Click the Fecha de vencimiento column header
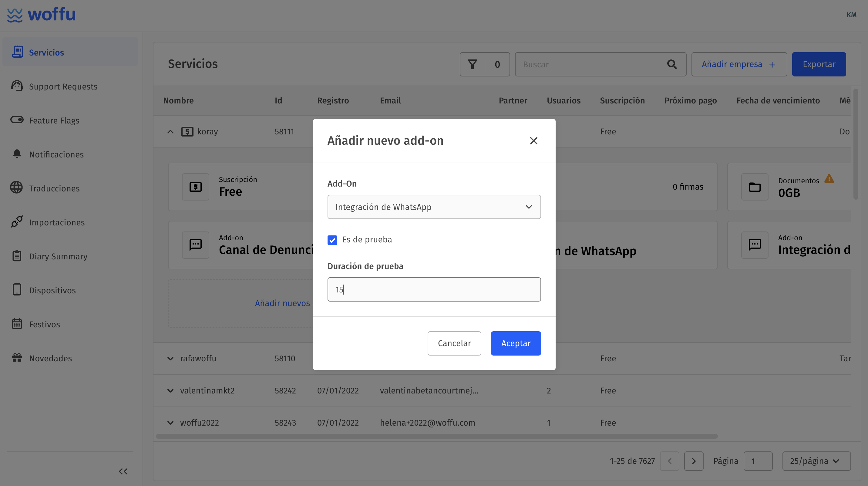Screen dimensions: 868x486 [778, 100]
